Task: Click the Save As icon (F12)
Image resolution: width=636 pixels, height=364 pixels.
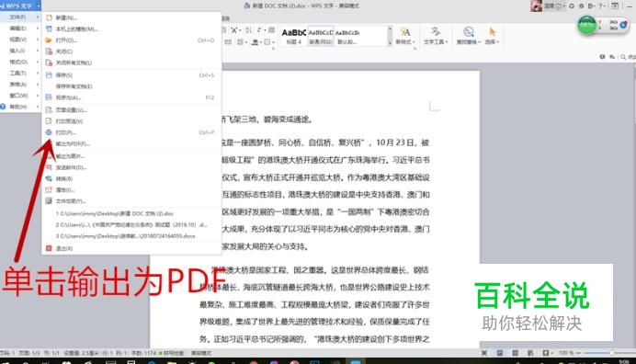Action: (x=49, y=97)
